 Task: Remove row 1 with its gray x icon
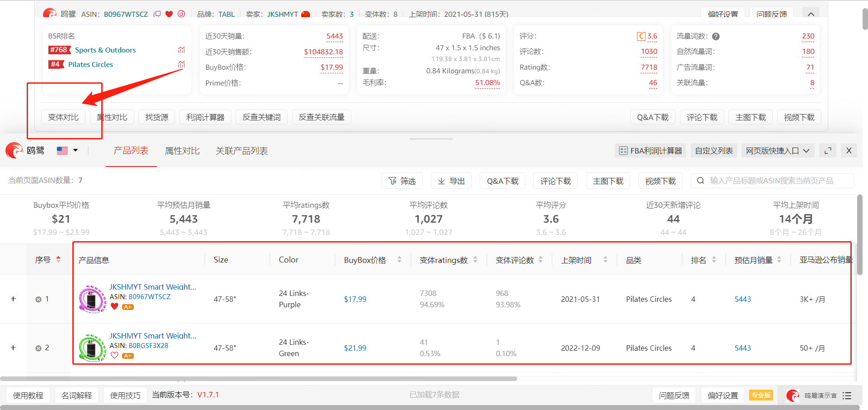pyautogui.click(x=38, y=299)
